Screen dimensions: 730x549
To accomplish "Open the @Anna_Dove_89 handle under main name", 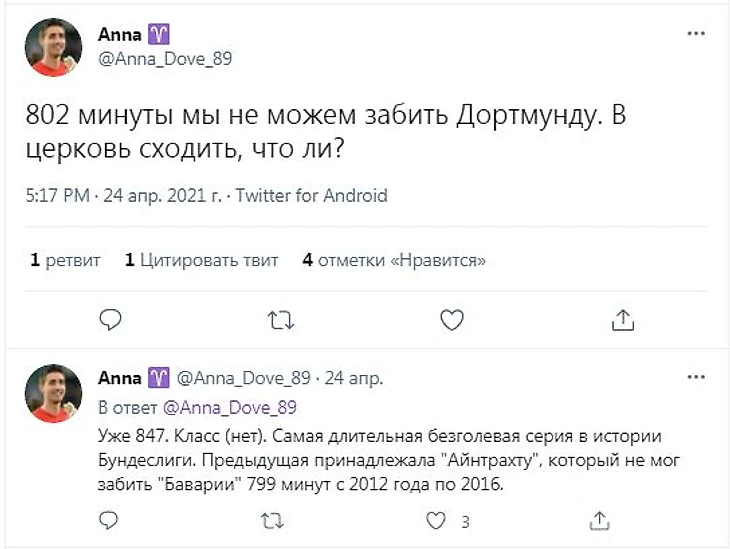I will [165, 58].
